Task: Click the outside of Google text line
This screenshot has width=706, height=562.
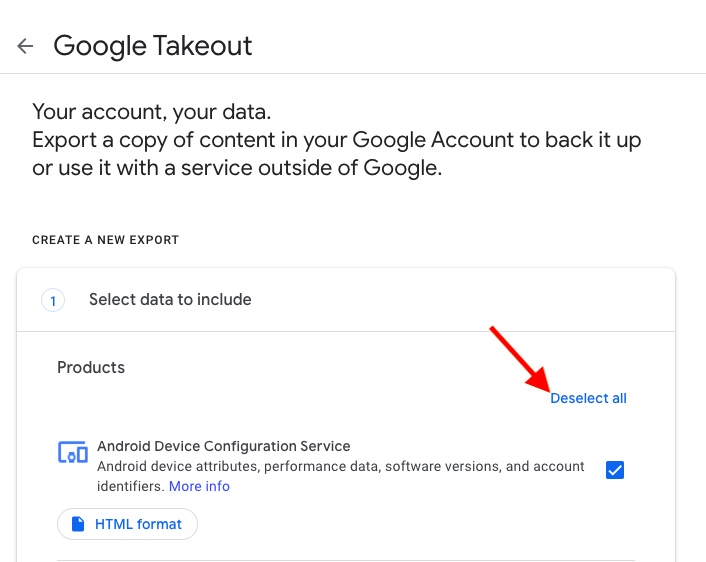Action: pos(236,167)
